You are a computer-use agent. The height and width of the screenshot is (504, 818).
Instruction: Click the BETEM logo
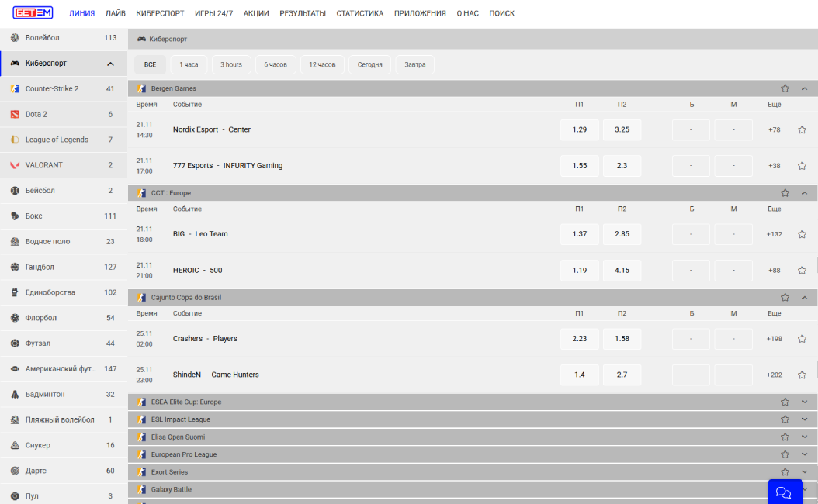pyautogui.click(x=32, y=12)
